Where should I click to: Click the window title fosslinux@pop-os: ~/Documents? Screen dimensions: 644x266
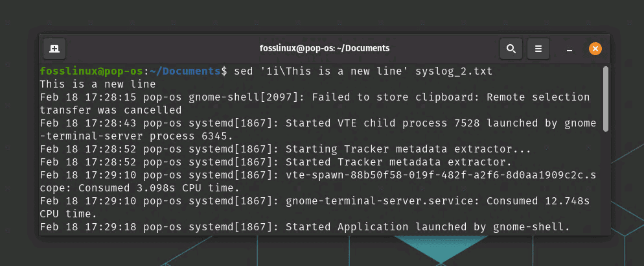pos(325,49)
